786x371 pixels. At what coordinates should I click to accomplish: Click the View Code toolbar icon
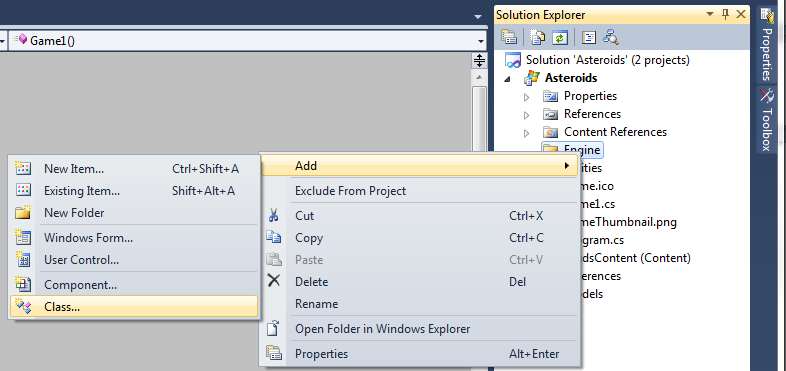pyautogui.click(x=588, y=37)
